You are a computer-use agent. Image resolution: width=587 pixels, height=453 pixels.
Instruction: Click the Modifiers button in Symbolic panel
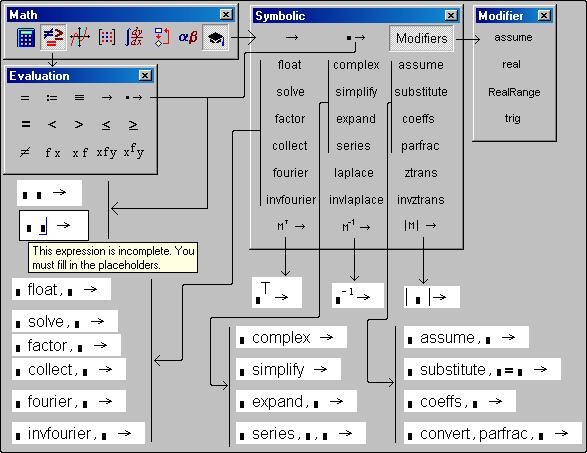pyautogui.click(x=422, y=38)
